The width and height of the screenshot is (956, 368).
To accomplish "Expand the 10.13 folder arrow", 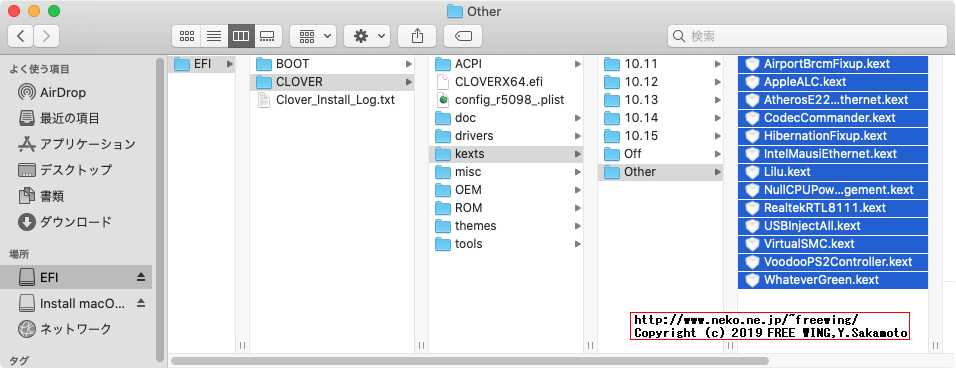I will point(717,100).
